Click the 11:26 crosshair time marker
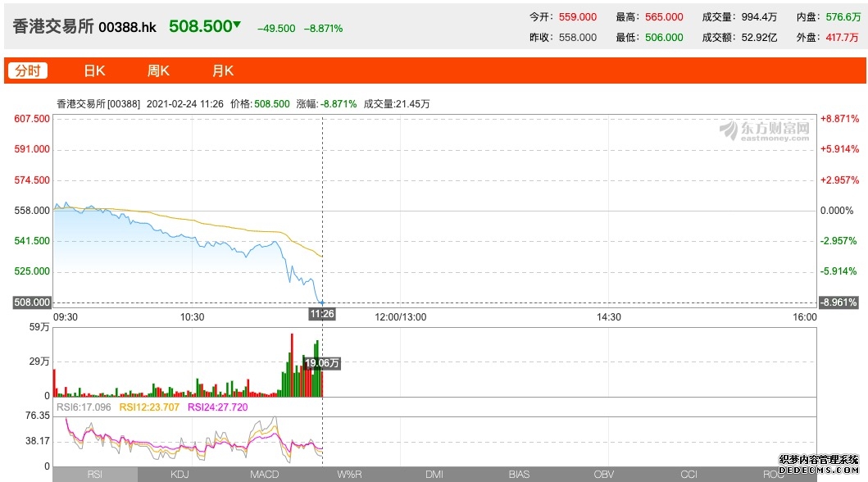 tap(322, 314)
